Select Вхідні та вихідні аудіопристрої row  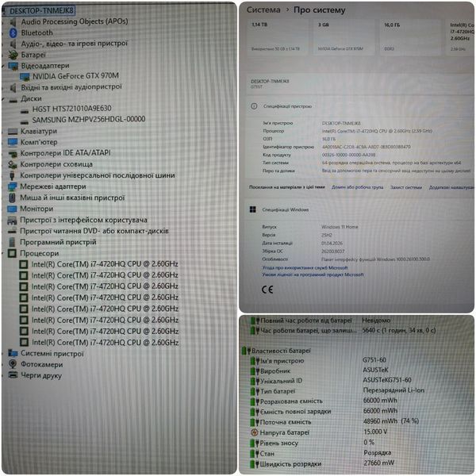(71, 87)
